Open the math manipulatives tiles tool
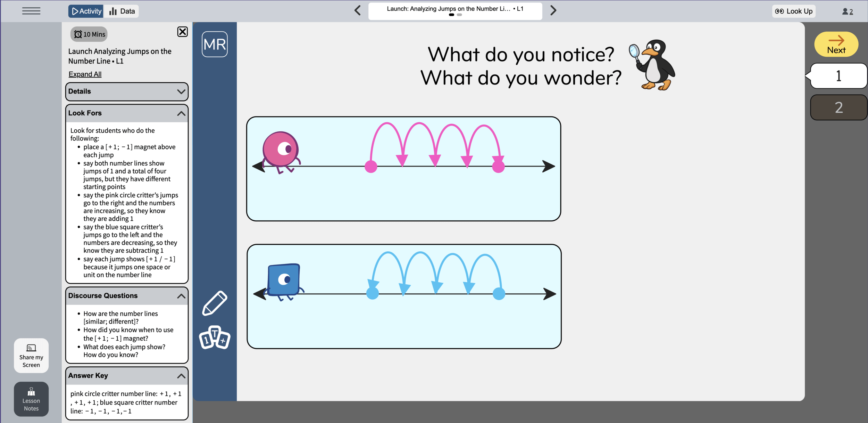The width and height of the screenshot is (868, 423). coord(215,337)
